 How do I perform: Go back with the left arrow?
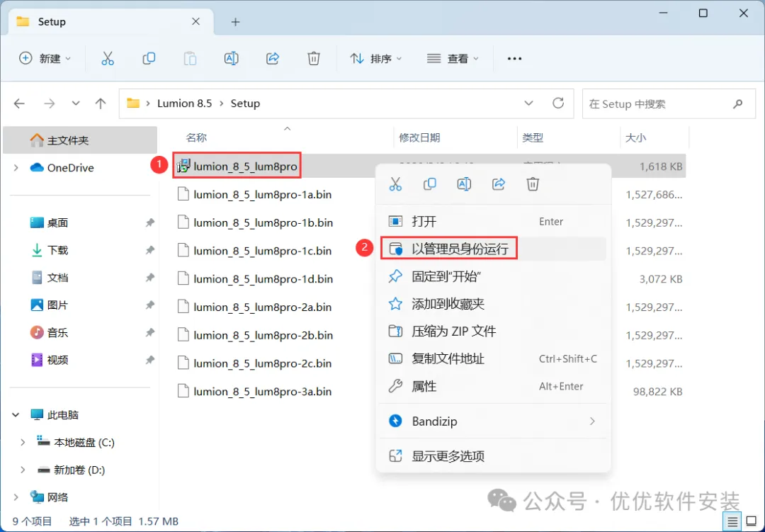[20, 103]
